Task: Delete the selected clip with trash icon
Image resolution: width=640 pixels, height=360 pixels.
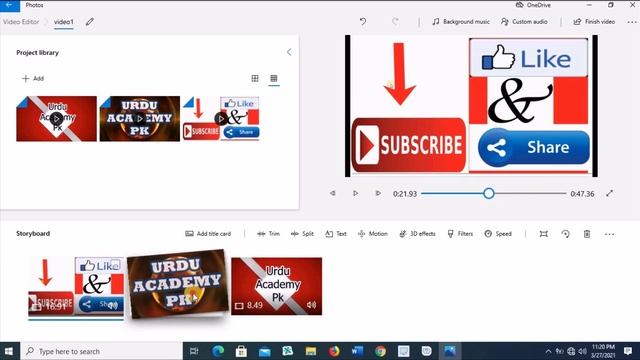Action: [587, 234]
